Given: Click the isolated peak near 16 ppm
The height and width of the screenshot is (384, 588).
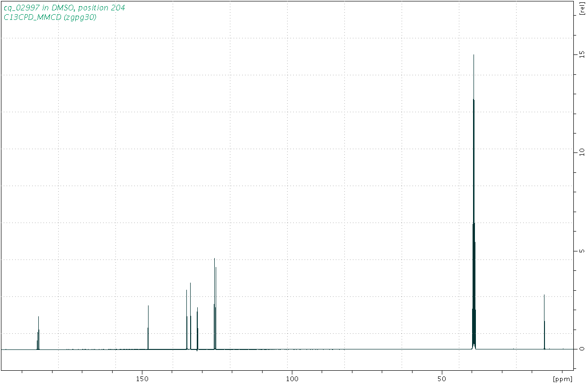Looking at the screenshot, I should click(544, 322).
